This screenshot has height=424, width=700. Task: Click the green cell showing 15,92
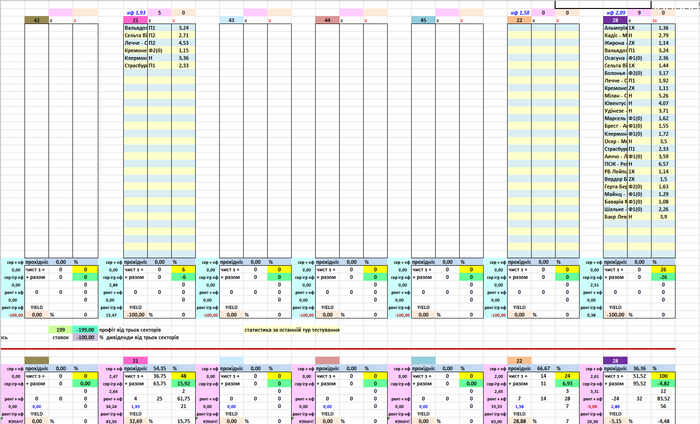[x=183, y=384]
